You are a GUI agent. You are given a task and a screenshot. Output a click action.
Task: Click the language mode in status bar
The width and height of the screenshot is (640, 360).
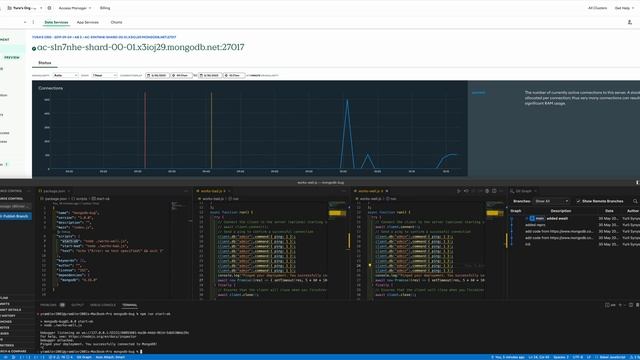click(612, 357)
